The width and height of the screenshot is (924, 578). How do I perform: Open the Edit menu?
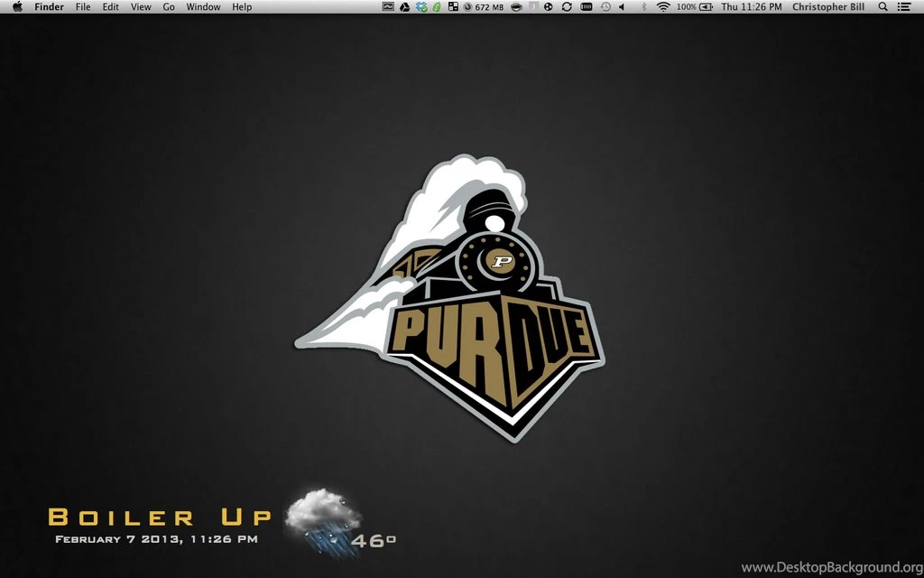pos(110,7)
